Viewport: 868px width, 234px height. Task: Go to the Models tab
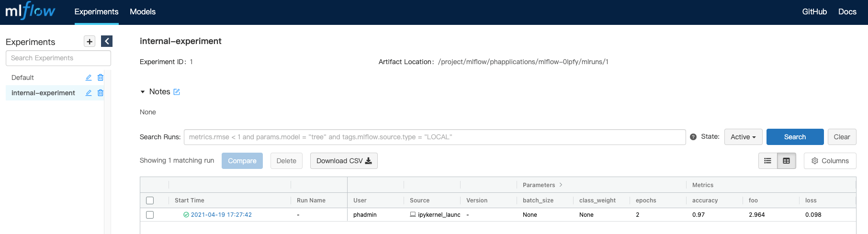[143, 11]
